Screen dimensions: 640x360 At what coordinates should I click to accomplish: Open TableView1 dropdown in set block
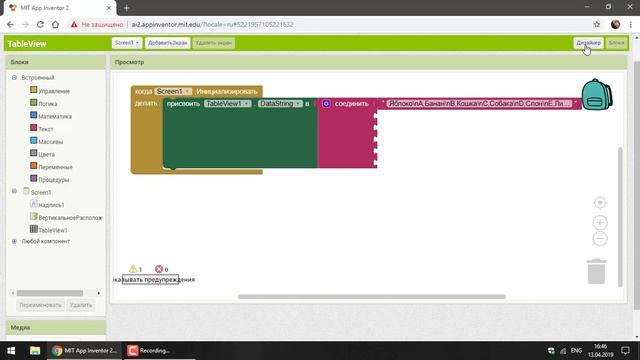pos(227,104)
